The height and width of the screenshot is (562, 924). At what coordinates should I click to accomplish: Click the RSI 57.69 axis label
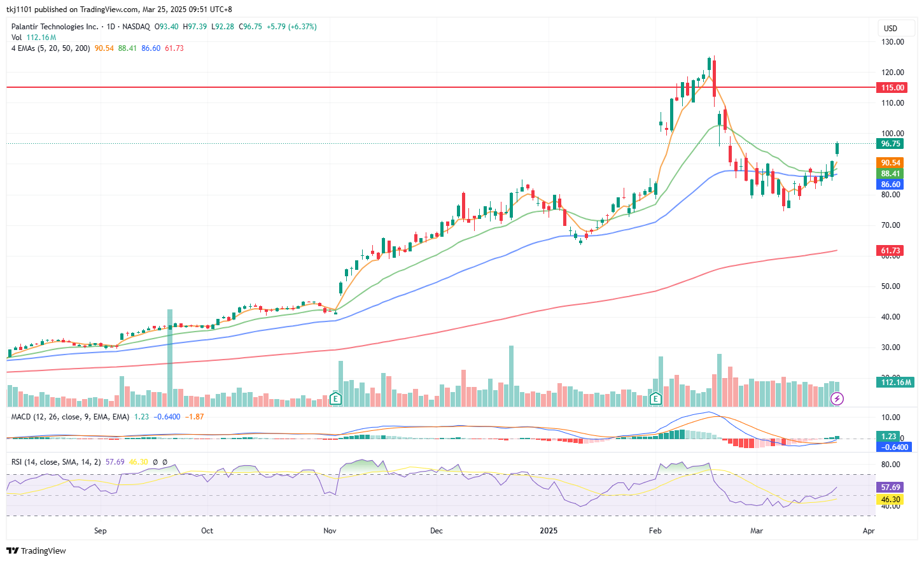[890, 488]
